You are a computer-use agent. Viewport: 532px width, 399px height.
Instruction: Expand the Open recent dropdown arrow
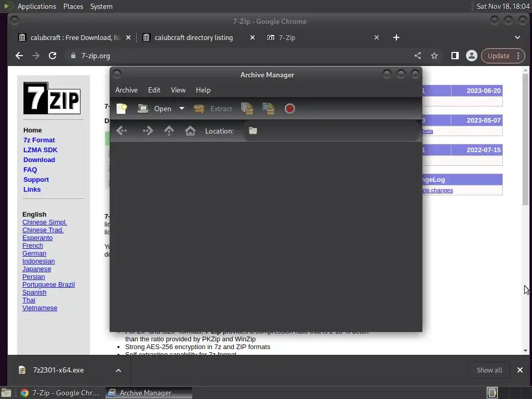click(x=182, y=109)
